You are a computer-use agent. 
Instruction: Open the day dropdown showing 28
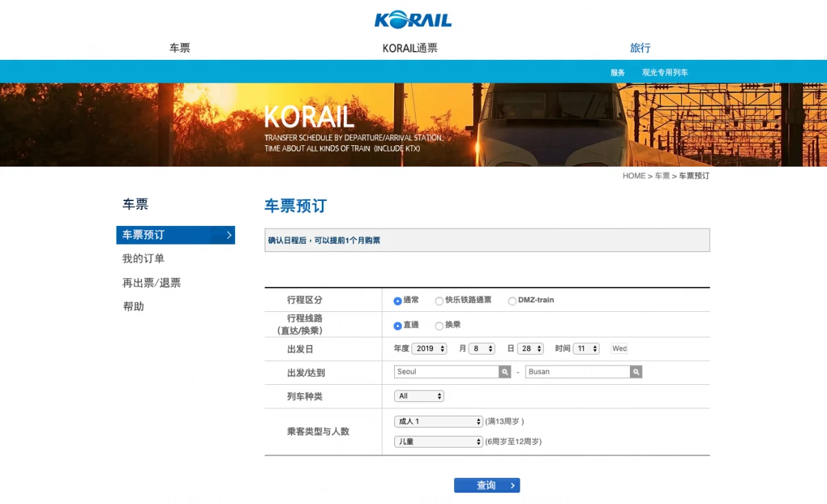(531, 348)
